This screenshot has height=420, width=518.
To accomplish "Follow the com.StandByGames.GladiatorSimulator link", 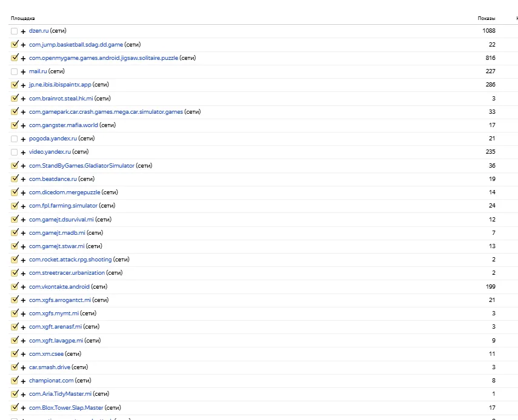I will point(81,165).
